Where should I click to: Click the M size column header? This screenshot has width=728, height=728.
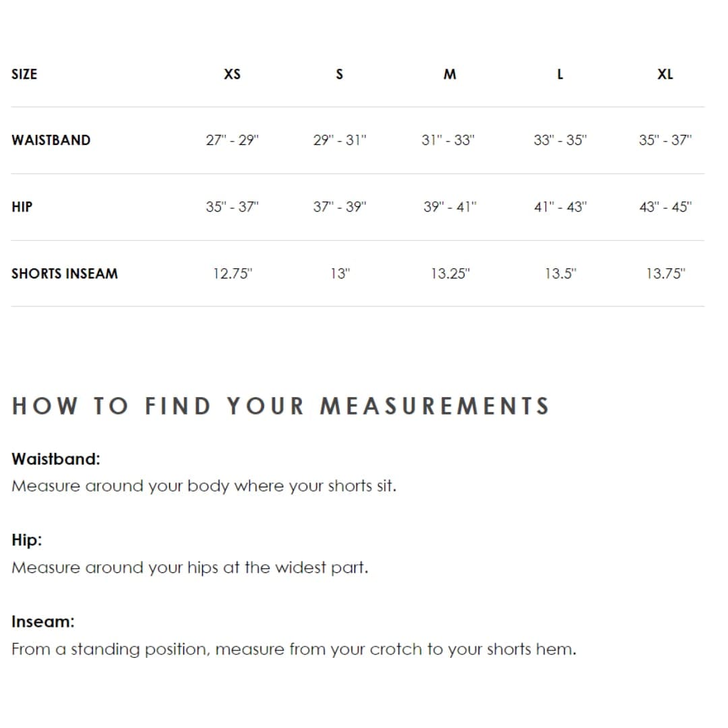point(450,74)
